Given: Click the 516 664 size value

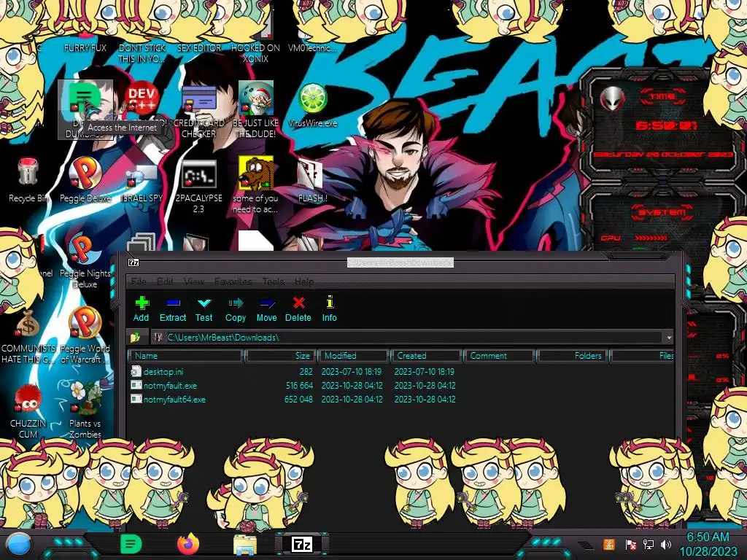Looking at the screenshot, I should [299, 385].
